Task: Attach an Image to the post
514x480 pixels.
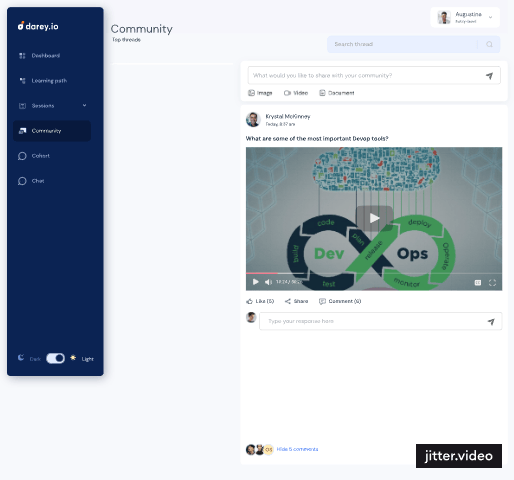Action: click(x=260, y=93)
